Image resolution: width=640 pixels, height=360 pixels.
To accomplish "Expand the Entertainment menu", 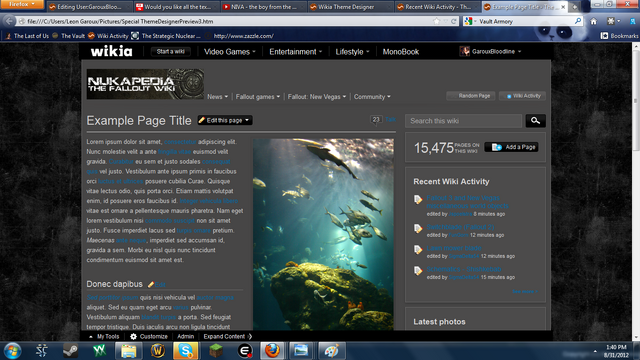I will [x=296, y=52].
